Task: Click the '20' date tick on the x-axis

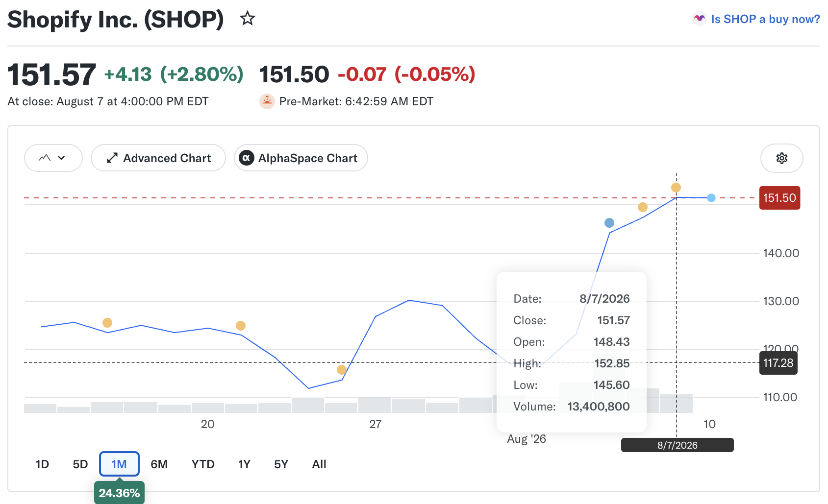Action: [x=207, y=424]
